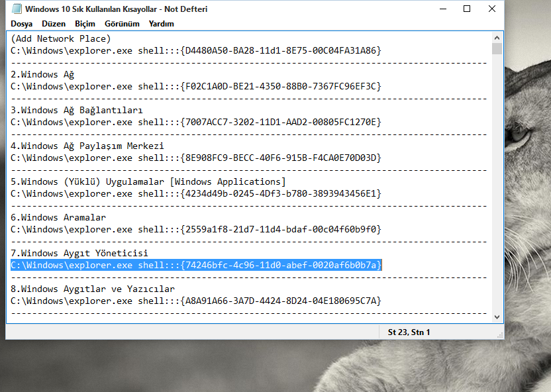Open the Yardım menu
This screenshot has height=392, width=551.
161,24
